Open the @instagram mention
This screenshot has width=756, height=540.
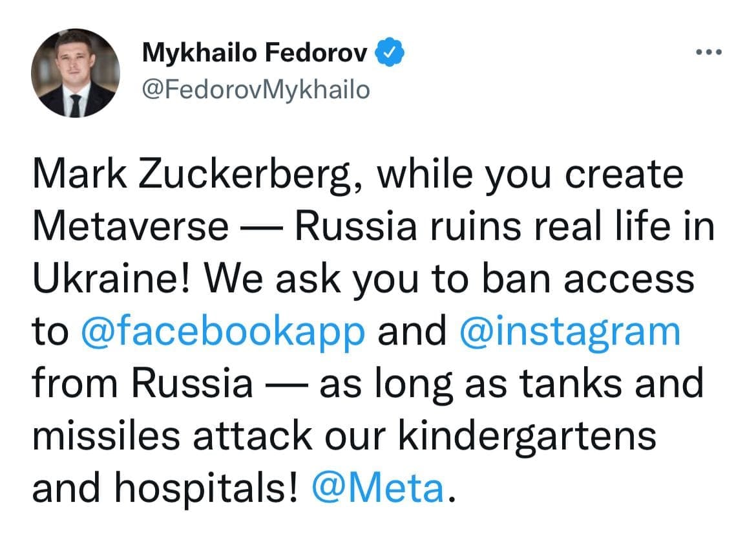569,332
